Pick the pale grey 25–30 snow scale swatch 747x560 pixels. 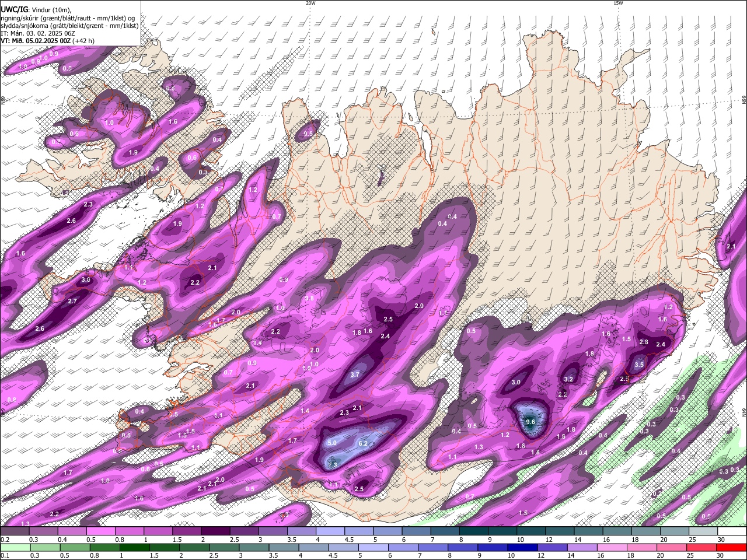704,531
